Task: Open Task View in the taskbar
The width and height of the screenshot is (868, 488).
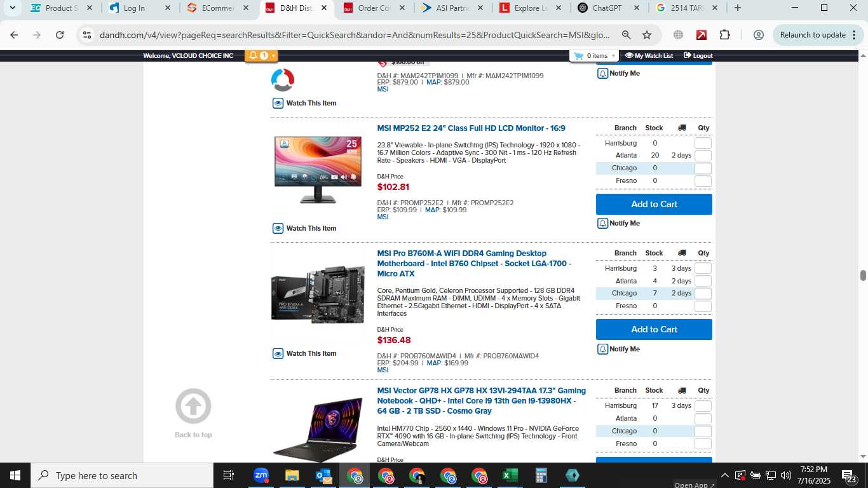Action: click(x=229, y=475)
